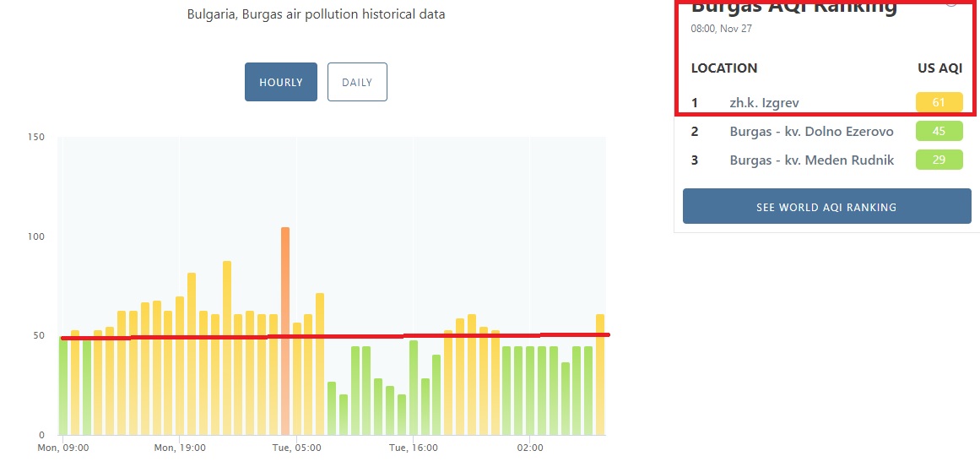980x467 pixels.
Task: Open zh.k. Izgrev location link
Action: click(764, 102)
